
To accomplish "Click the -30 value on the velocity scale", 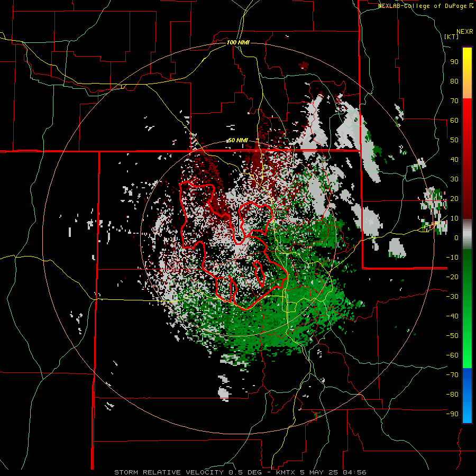I will click(452, 297).
